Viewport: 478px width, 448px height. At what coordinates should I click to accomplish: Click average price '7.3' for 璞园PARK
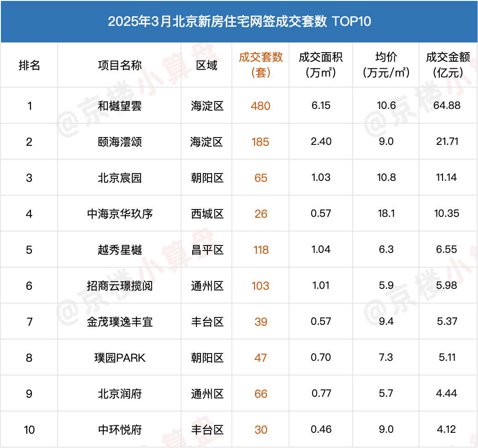pos(386,358)
